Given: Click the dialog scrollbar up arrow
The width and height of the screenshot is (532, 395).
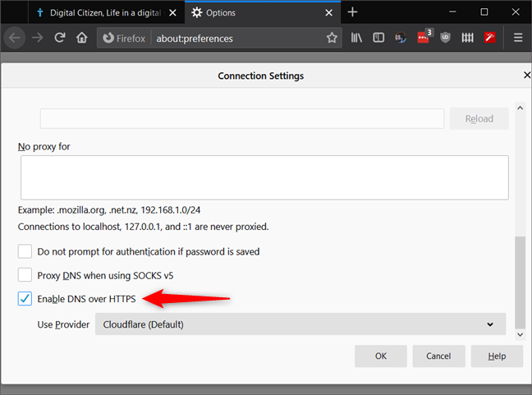Looking at the screenshot, I should coord(520,108).
